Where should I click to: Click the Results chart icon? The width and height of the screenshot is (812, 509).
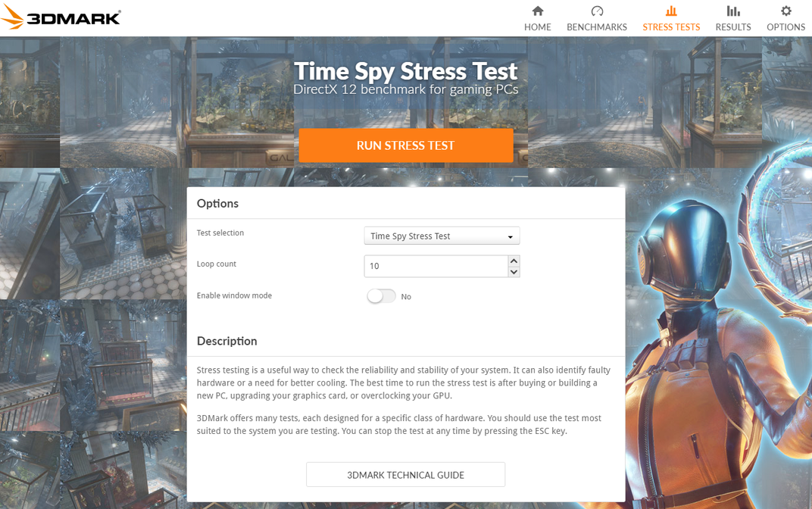[733, 11]
